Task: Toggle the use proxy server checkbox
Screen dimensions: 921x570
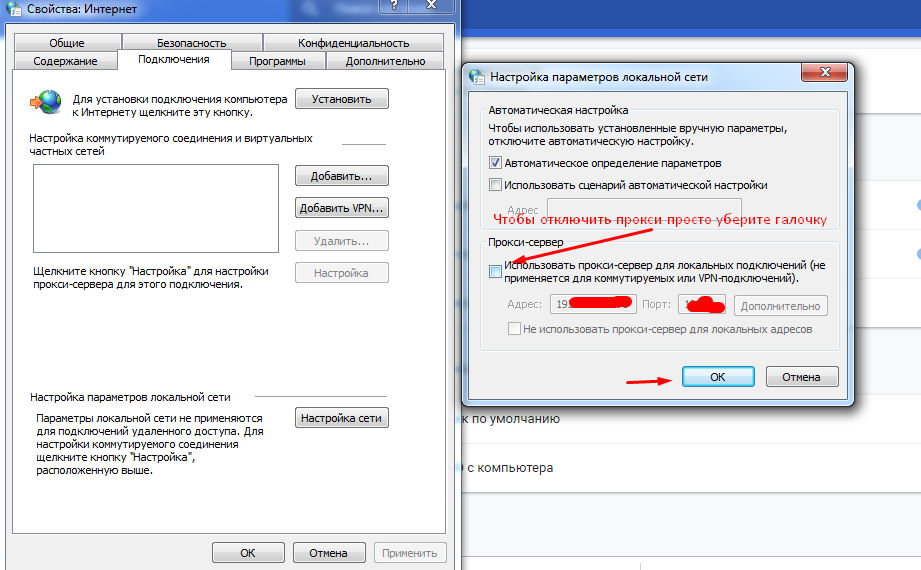Action: point(495,271)
